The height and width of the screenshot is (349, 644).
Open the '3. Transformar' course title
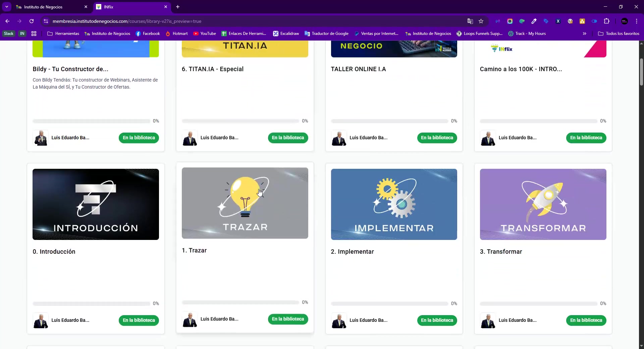point(501,252)
